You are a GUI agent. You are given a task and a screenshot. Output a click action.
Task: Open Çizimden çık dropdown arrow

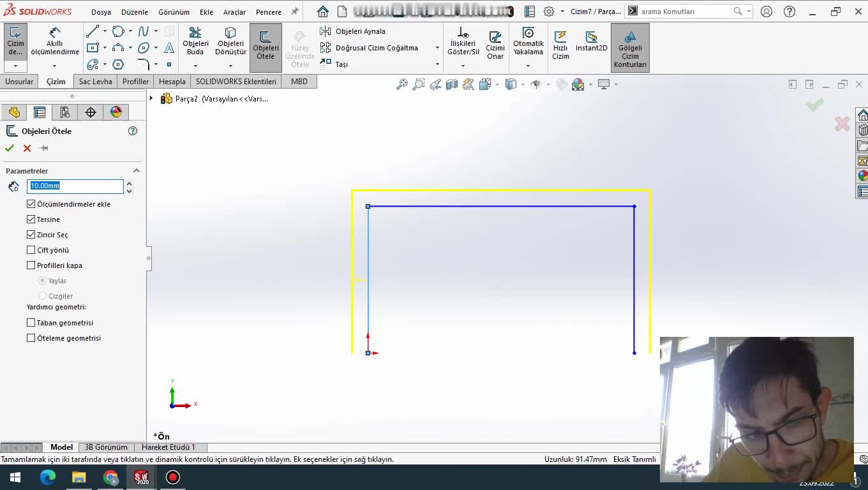[15, 66]
